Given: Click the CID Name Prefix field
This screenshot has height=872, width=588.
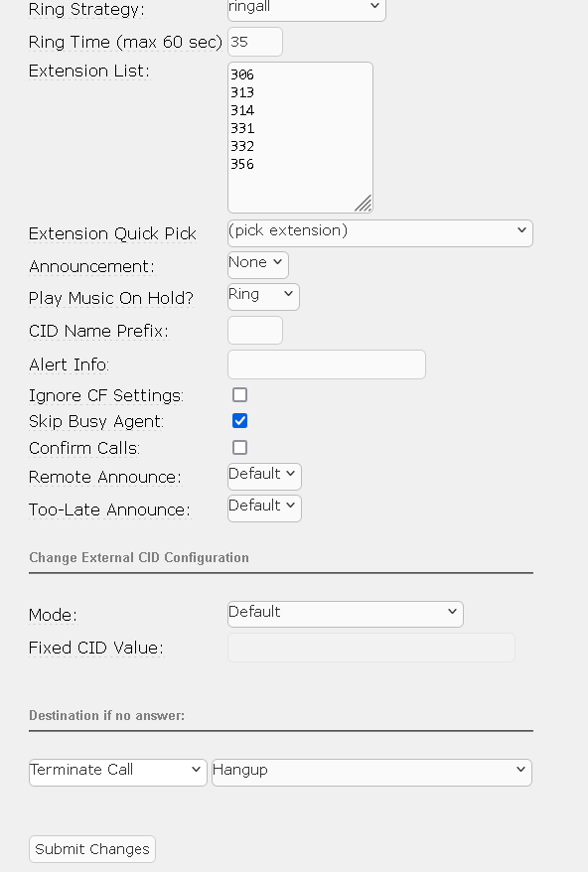Looking at the screenshot, I should coord(255,331).
